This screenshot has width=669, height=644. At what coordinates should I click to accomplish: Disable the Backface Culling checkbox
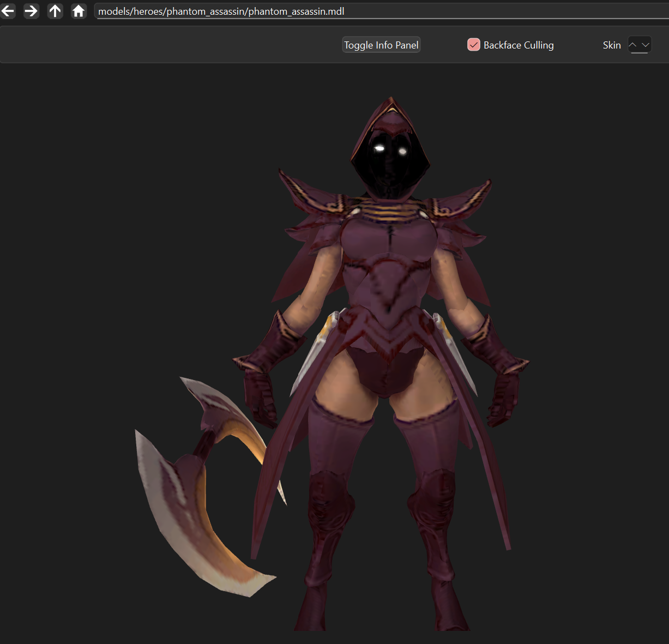pyautogui.click(x=473, y=45)
